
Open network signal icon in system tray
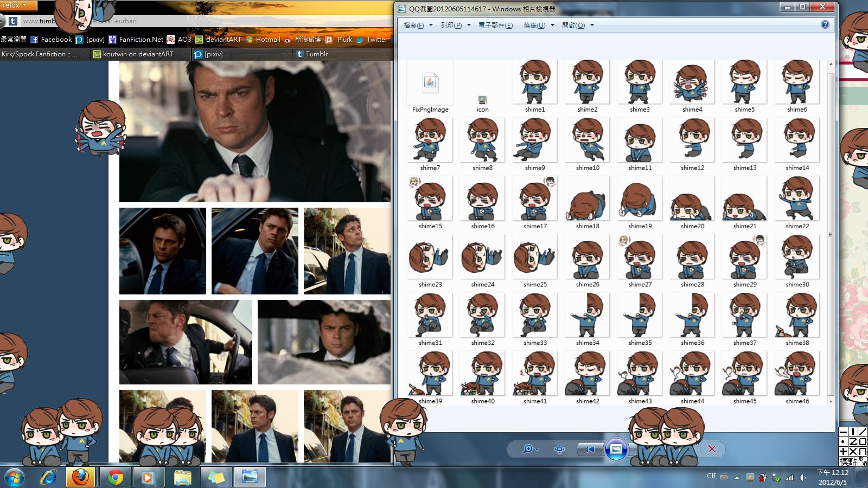(x=789, y=478)
